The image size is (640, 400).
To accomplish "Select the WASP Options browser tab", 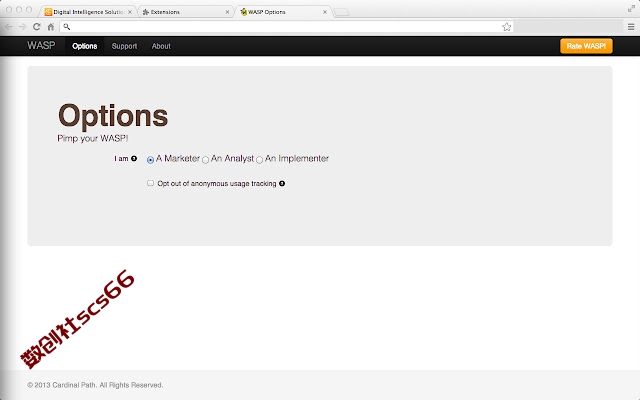I will click(284, 12).
